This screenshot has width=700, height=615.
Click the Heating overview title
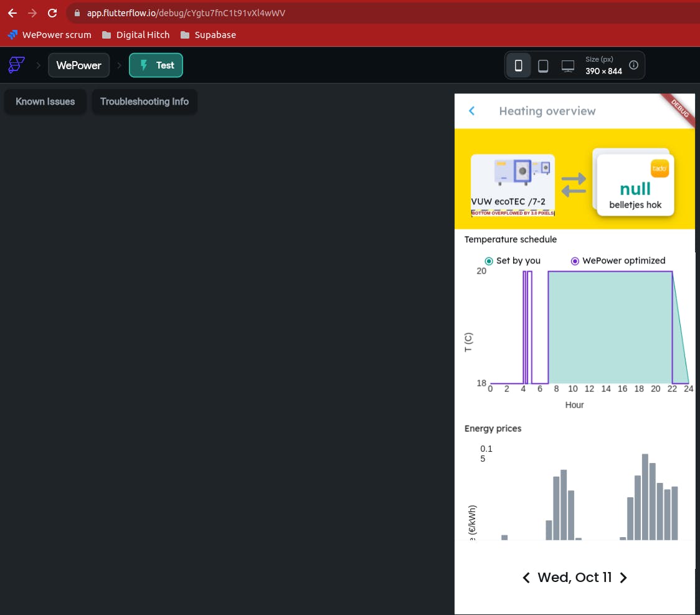(547, 111)
